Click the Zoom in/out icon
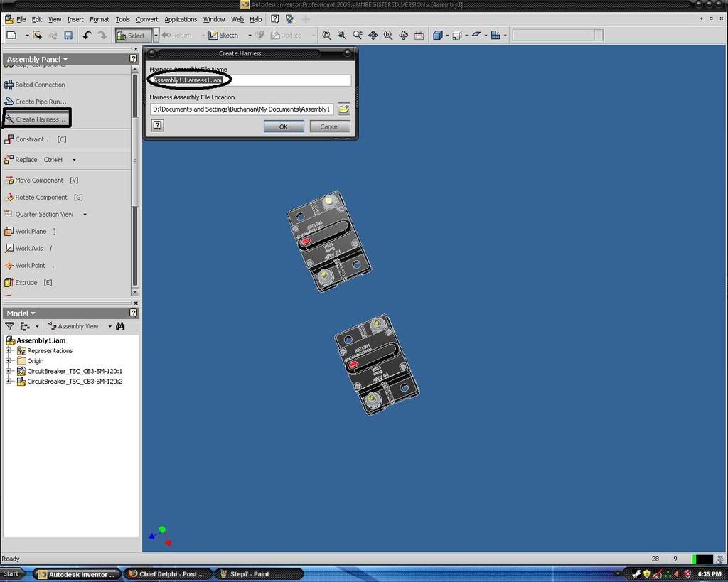Screen dimensions: 728x582 pos(358,36)
